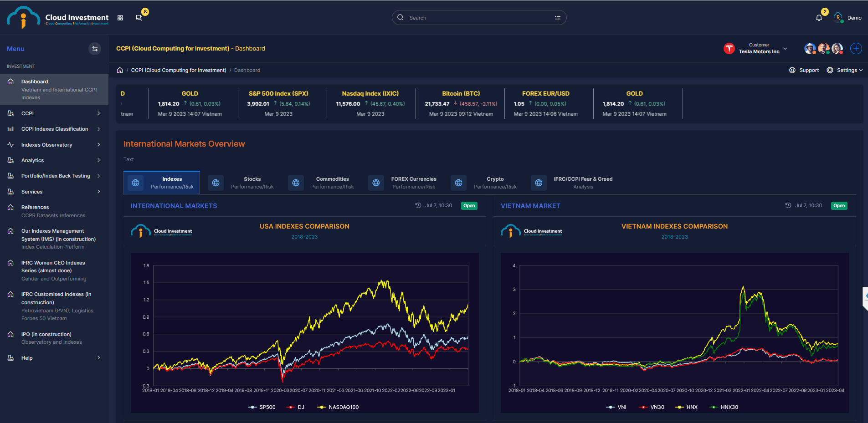Expand the Tesla Motors Inc customer dropdown

point(785,49)
